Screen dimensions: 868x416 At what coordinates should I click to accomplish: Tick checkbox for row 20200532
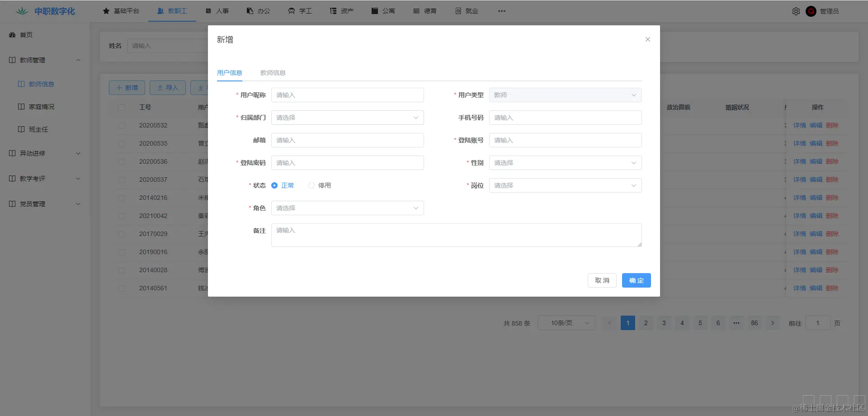tap(122, 126)
